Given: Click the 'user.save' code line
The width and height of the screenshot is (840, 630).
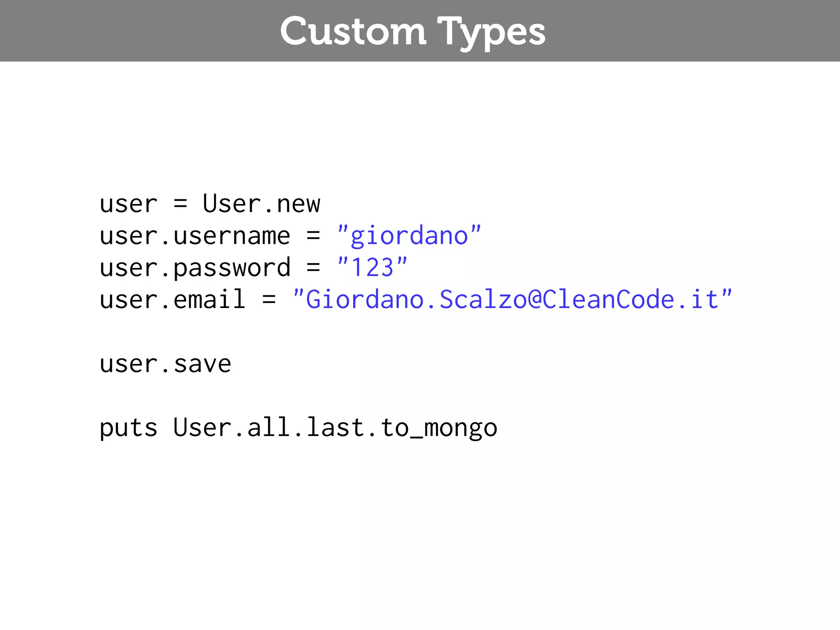Looking at the screenshot, I should click(166, 364).
